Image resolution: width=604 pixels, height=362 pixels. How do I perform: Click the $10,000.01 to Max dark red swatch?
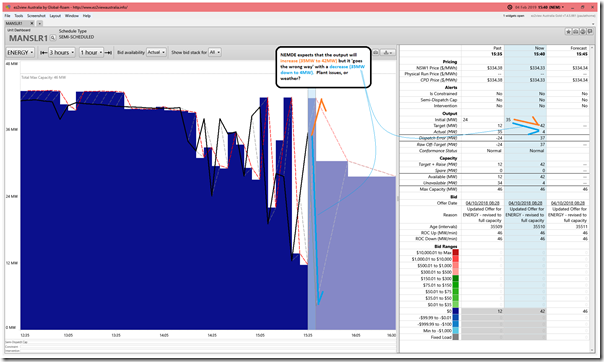pos(456,253)
